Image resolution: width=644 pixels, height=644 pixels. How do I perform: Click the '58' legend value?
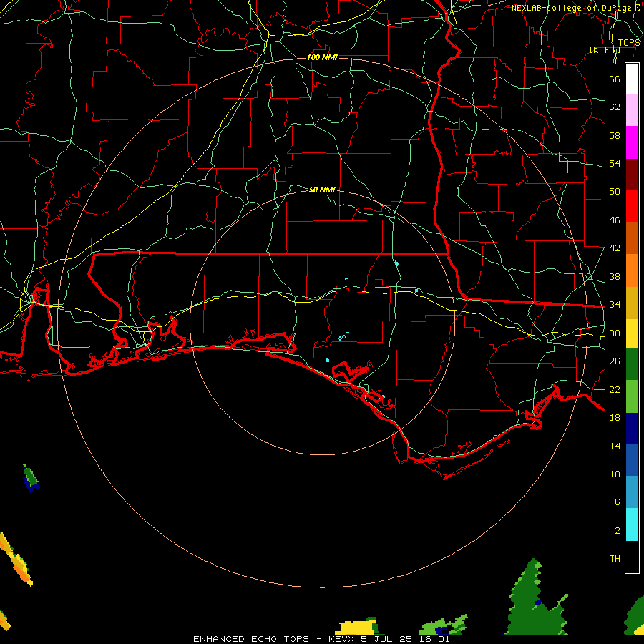pyautogui.click(x=615, y=135)
